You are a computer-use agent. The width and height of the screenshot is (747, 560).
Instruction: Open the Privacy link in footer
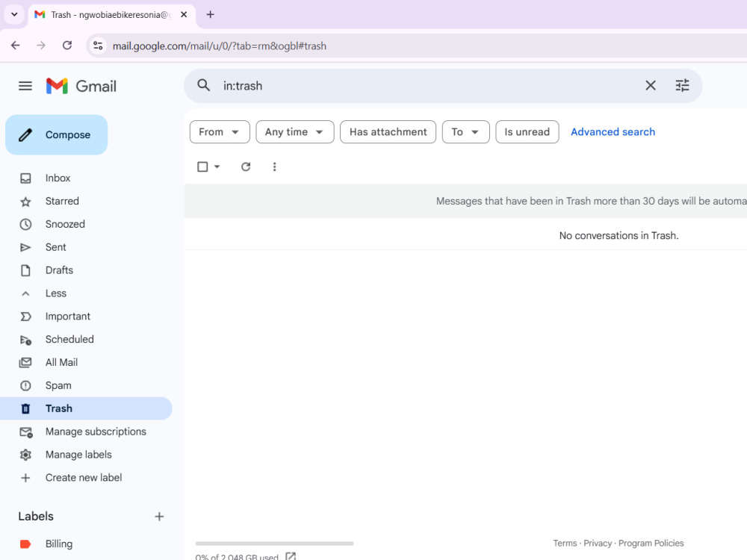click(x=598, y=544)
